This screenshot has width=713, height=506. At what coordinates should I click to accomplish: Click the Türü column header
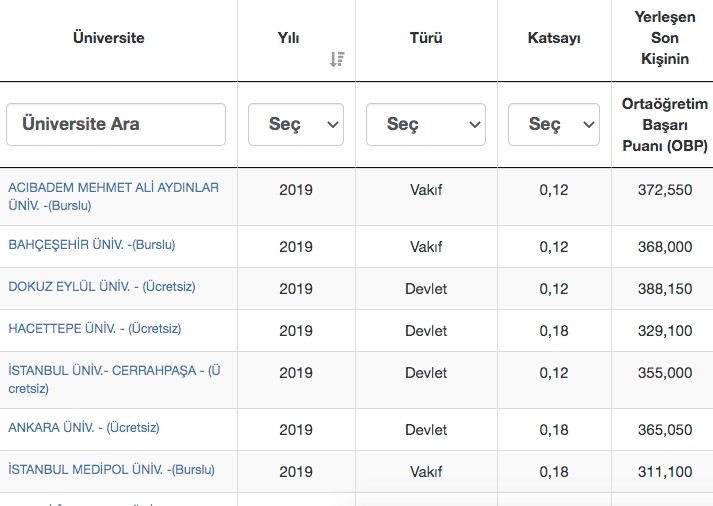click(426, 38)
